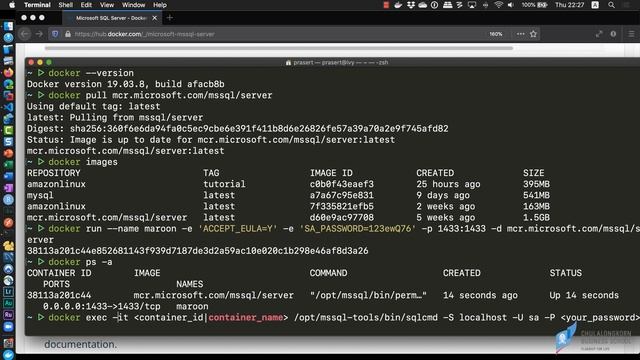Click the 'SA_PASSWORD=123ewQ76' argument
The image size is (640, 360).
(x=358, y=229)
